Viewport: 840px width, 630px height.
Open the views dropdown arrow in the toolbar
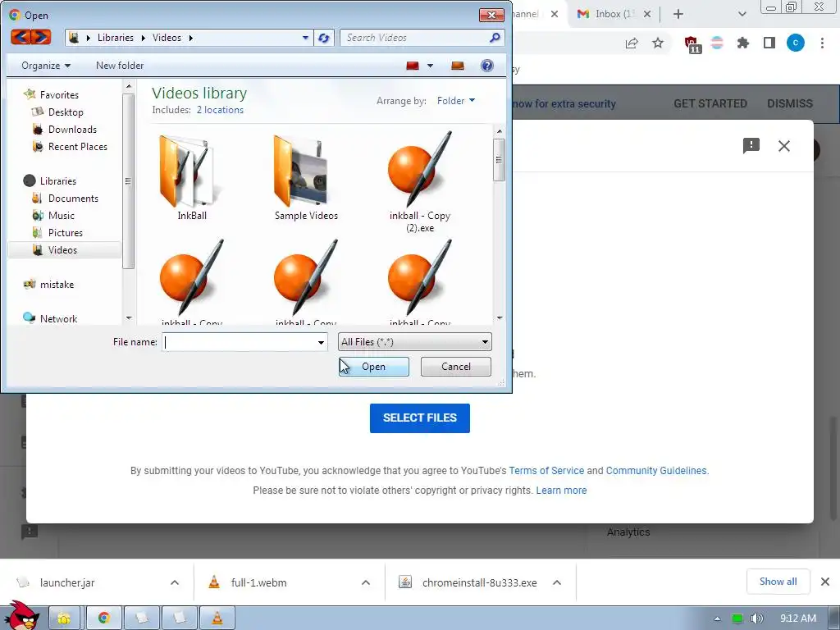(x=430, y=66)
